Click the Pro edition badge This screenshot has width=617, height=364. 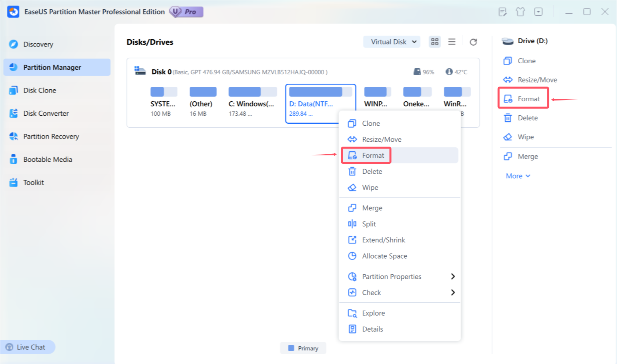tap(187, 12)
